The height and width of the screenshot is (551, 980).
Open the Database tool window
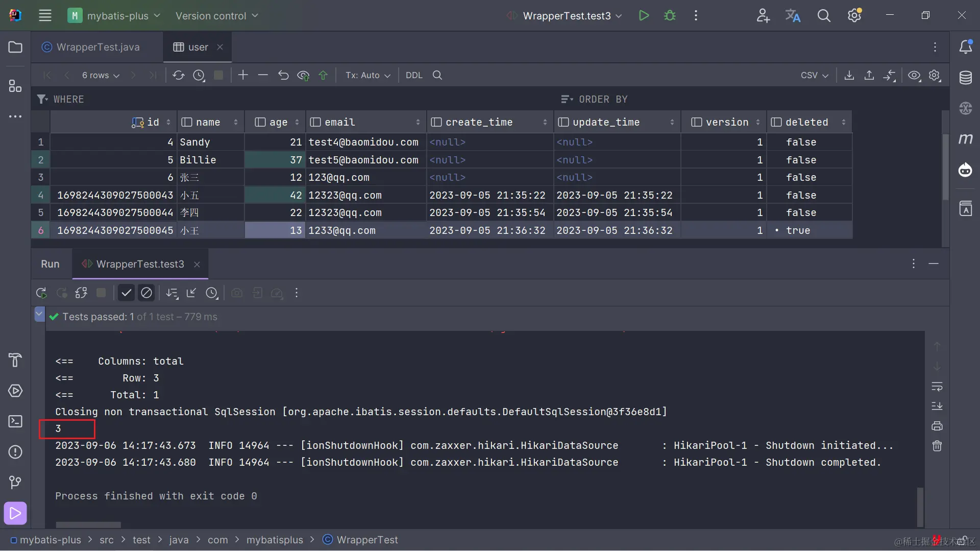pos(966,78)
